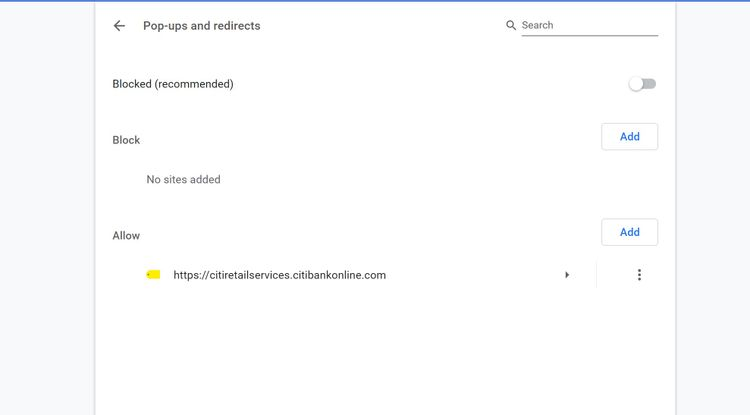The width and height of the screenshot is (750, 415).
Task: Click the magnifying glass search icon
Action: click(511, 25)
